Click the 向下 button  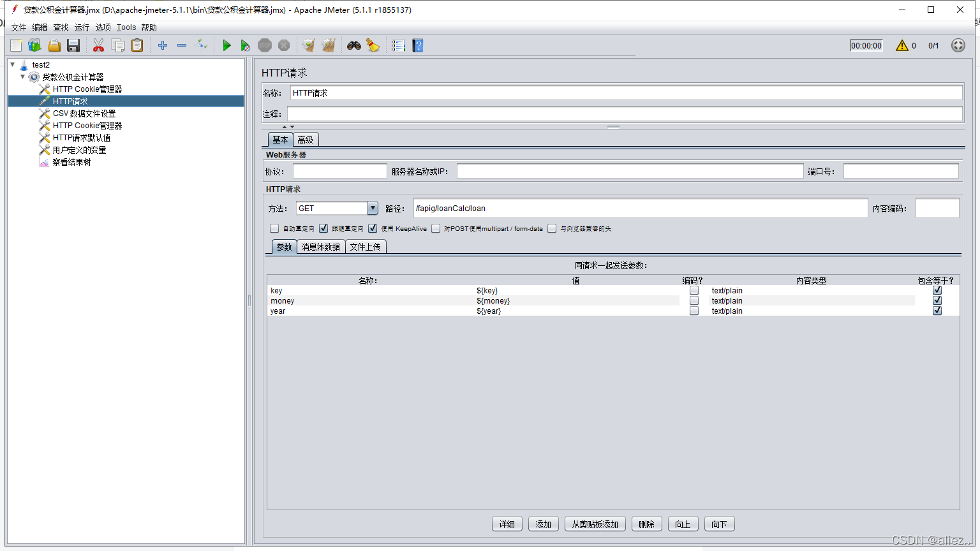720,524
